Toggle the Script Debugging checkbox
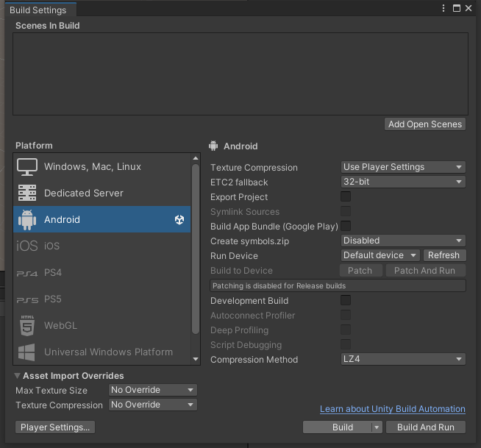Viewport: 481px width, 448px height. tap(346, 344)
